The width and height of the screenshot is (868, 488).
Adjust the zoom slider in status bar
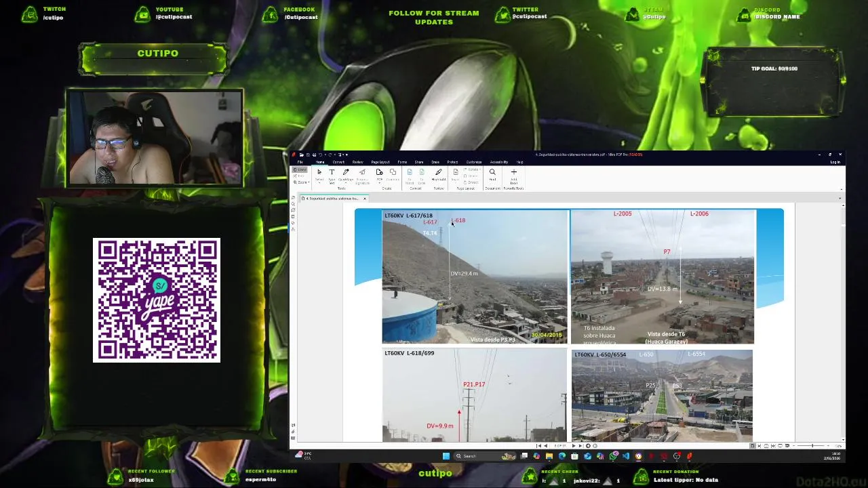812,446
